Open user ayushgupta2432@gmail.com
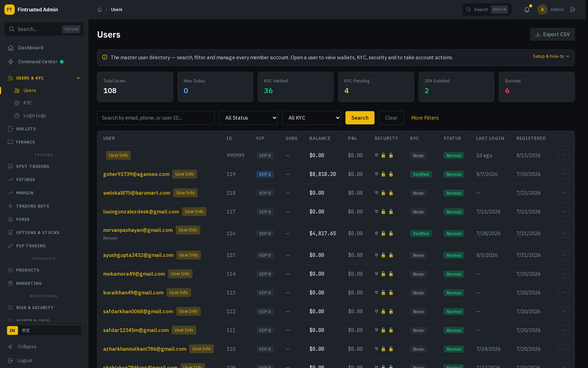The image size is (588, 368). point(138,255)
